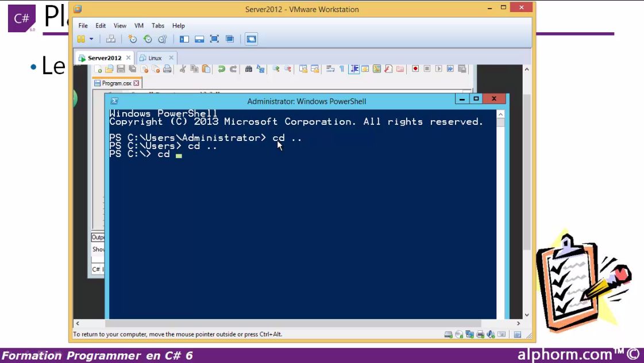Open the View menu in VMware Workstation
The height and width of the screenshot is (363, 644).
click(x=120, y=25)
